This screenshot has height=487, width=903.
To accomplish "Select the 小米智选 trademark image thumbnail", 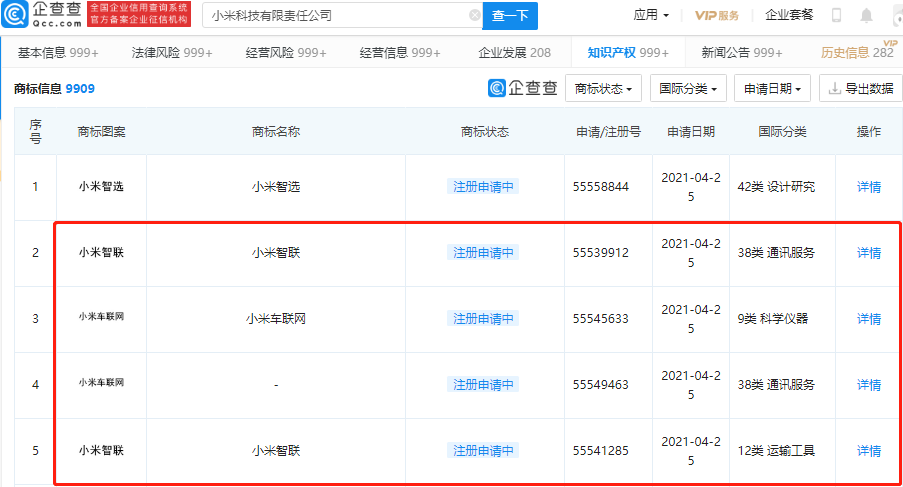I will (101, 186).
